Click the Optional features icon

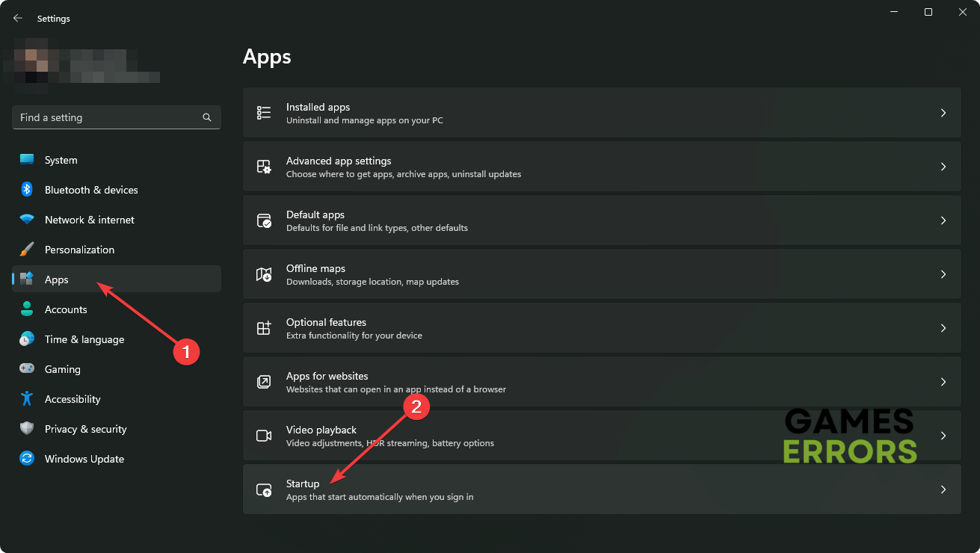[264, 328]
